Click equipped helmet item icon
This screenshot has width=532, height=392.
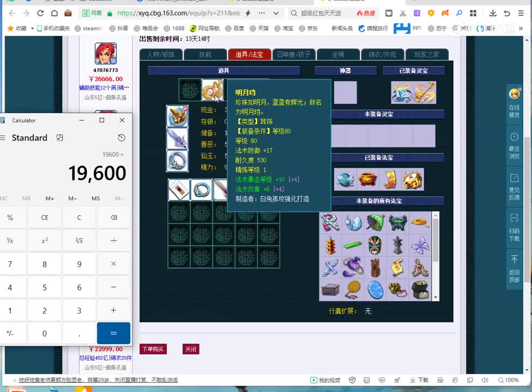click(177, 116)
